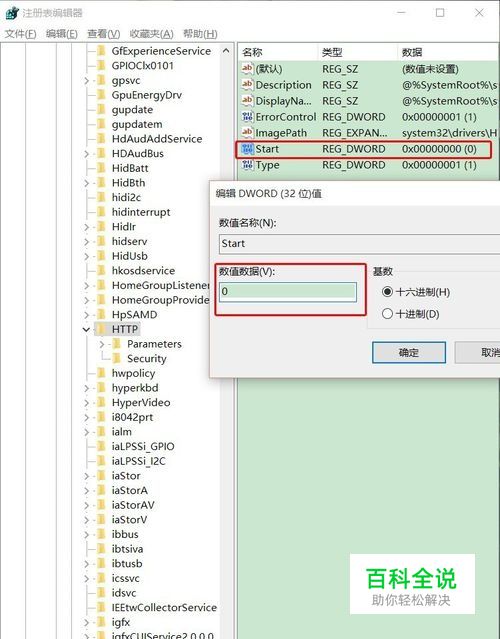Expand the iaStor tree node
Screen dimensions: 500x639
86,476
